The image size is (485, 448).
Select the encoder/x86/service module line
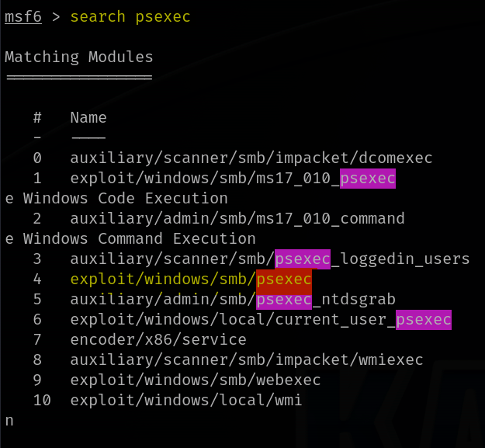(x=158, y=340)
